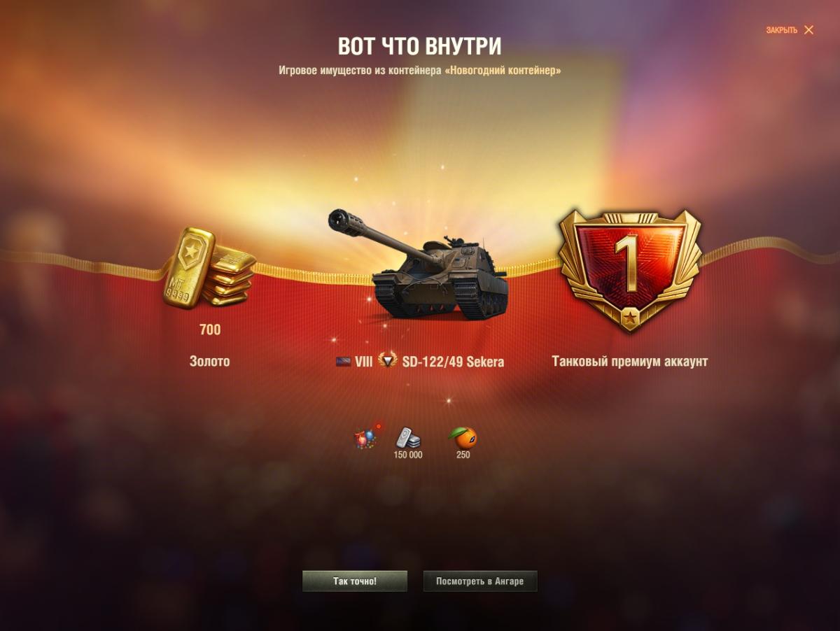Click the Czechoslovakia nation flag icon
The image size is (840, 631).
coord(343,362)
